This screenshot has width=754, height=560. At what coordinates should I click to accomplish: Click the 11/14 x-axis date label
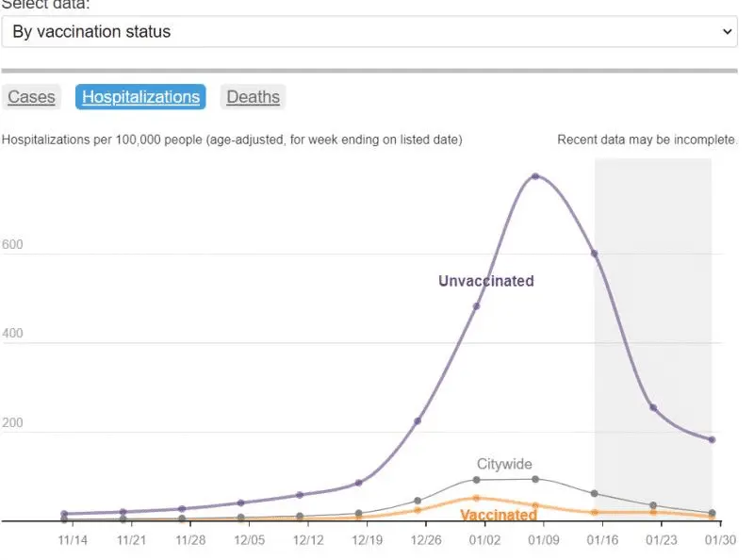(73, 540)
